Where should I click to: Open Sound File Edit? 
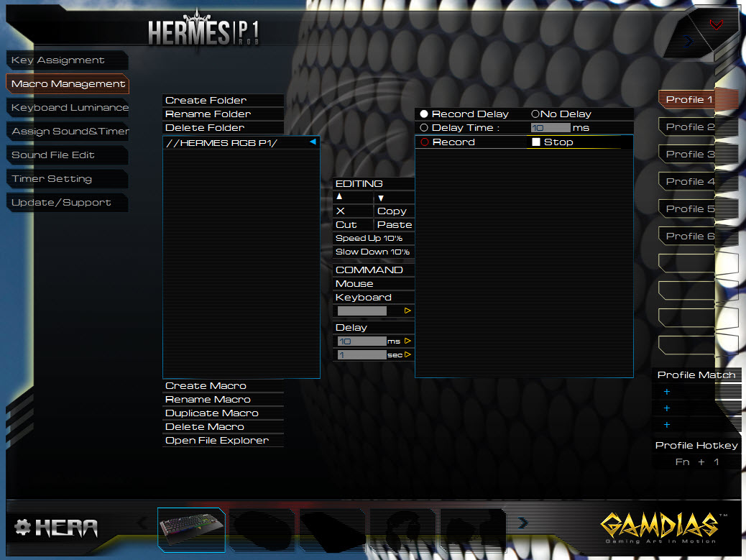coord(67,155)
